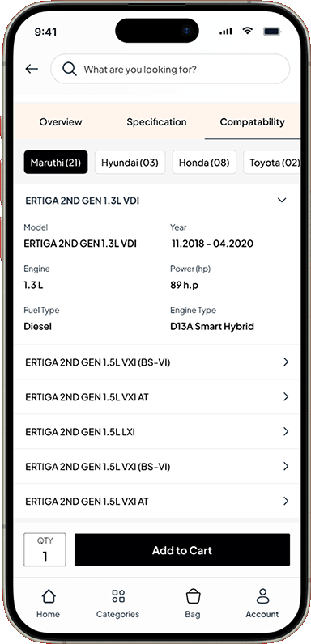Expand the ERTIGA 2ND GEN 1.5L LXI chevron
The height and width of the screenshot is (644, 311).
tap(286, 432)
